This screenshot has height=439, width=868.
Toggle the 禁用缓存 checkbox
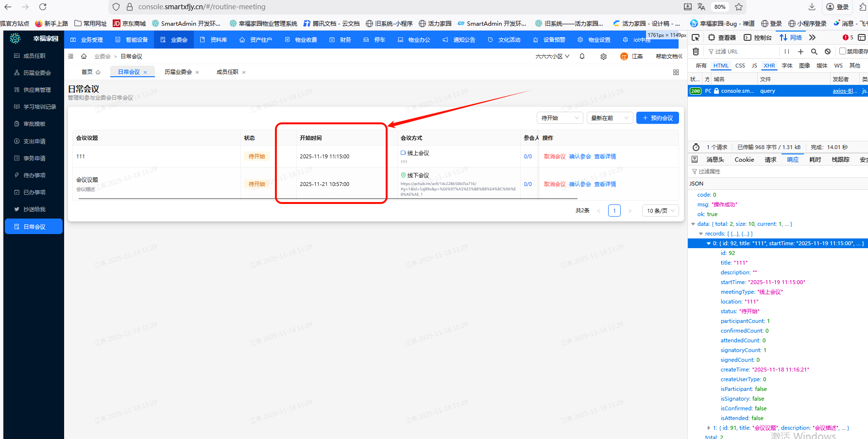point(842,51)
